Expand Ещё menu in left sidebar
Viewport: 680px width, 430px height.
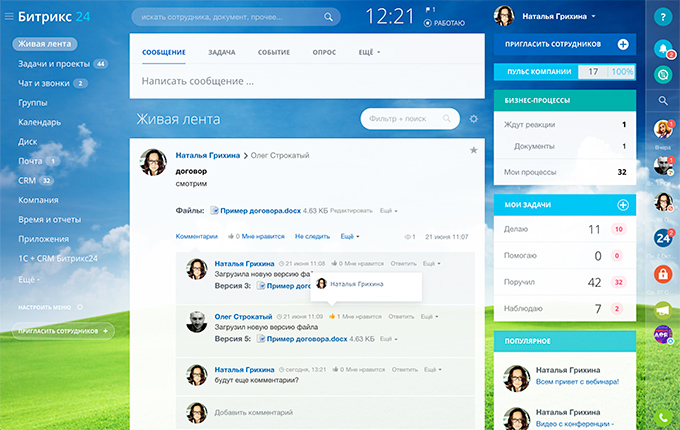click(x=29, y=280)
